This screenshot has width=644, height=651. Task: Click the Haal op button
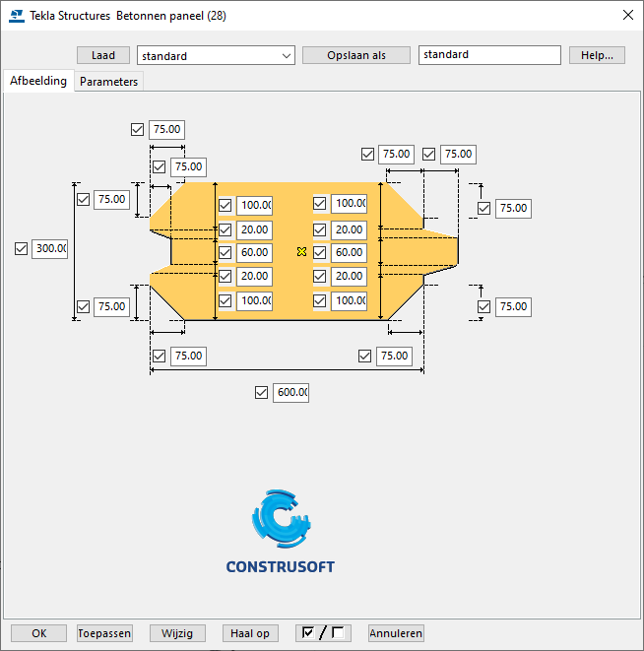(249, 633)
